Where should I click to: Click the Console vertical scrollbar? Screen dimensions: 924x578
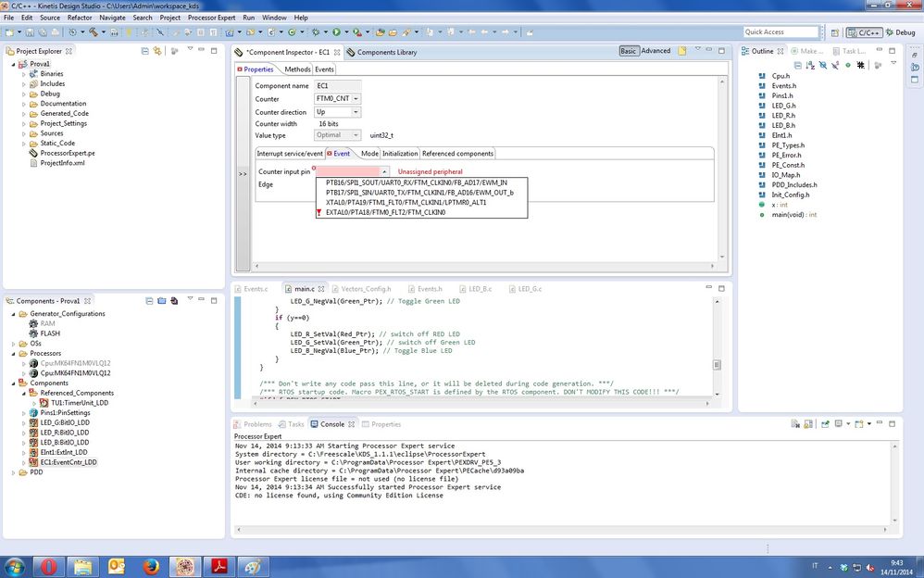click(895, 483)
